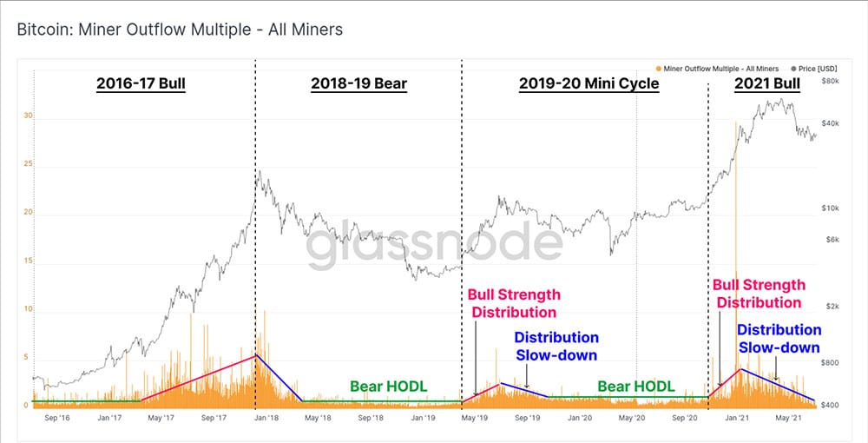Toggle the Price [USD] legend entry
The width and height of the screenshot is (868, 443).
(x=814, y=69)
